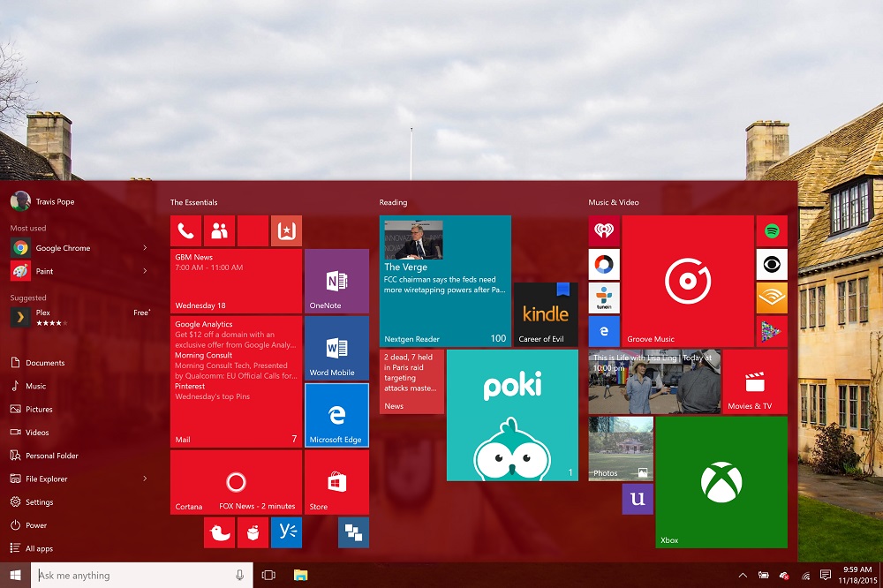
Task: Open the Audible tile
Action: point(771,298)
